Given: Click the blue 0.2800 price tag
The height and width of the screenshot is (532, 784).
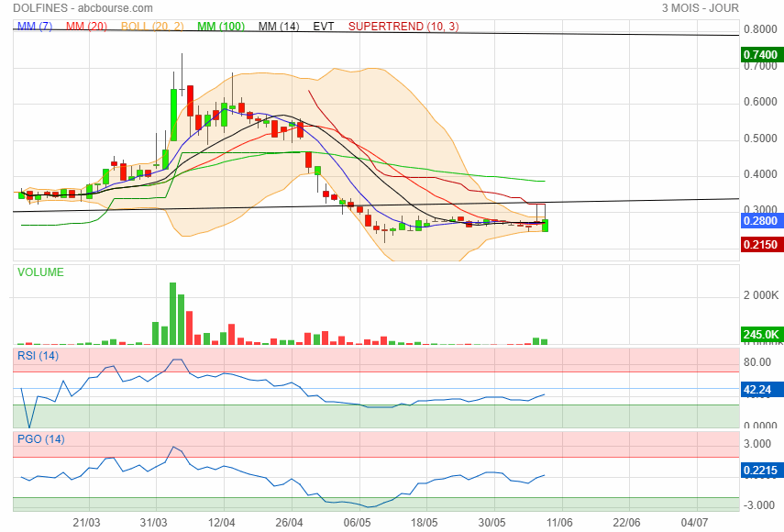Looking at the screenshot, I should (762, 221).
